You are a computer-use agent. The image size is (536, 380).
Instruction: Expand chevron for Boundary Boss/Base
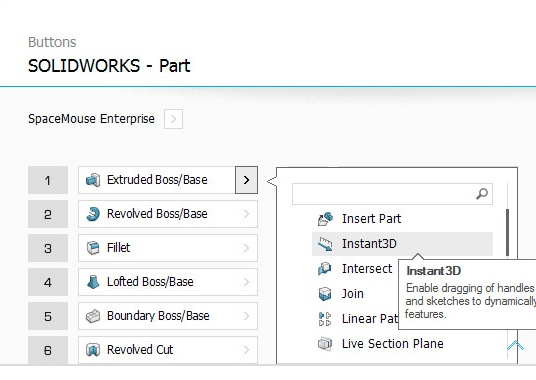click(246, 316)
